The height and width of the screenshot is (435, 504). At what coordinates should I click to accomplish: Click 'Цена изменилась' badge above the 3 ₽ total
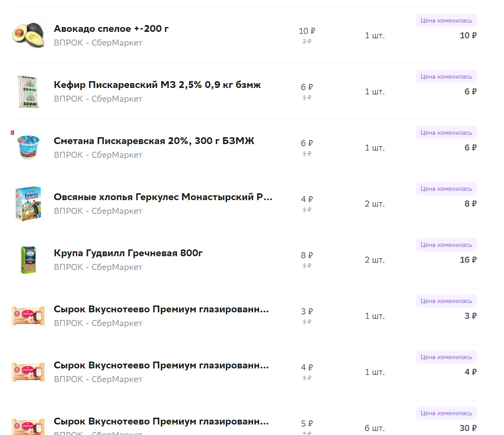click(x=446, y=301)
